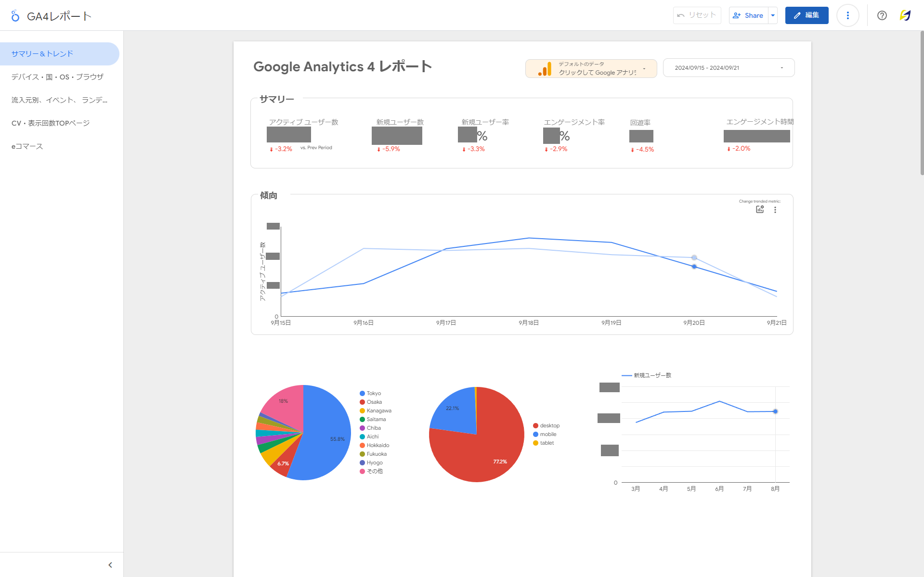The height and width of the screenshot is (577, 924).
Task: Open the help question mark icon
Action: (882, 15)
